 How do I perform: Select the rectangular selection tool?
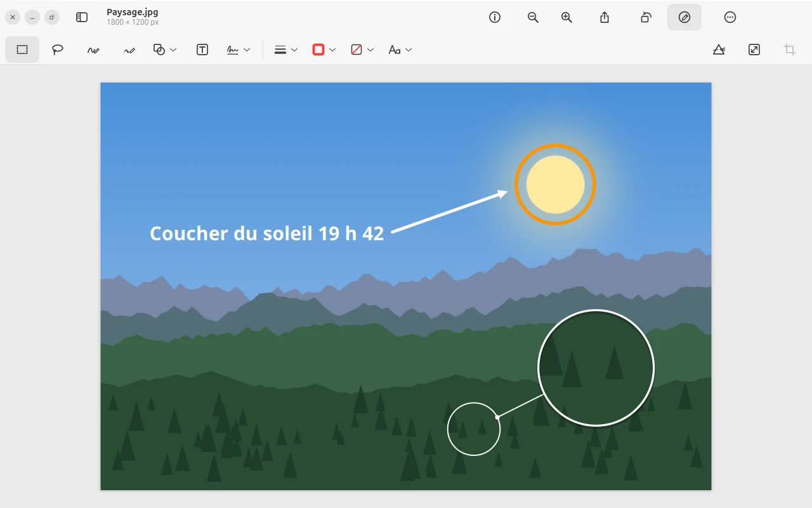pyautogui.click(x=22, y=50)
